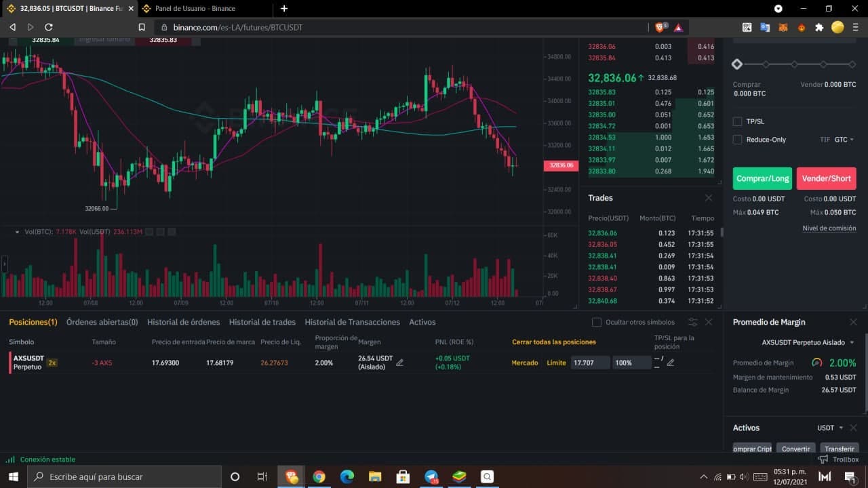Enable the TP/SL checkbox
868x488 pixels.
tap(737, 121)
